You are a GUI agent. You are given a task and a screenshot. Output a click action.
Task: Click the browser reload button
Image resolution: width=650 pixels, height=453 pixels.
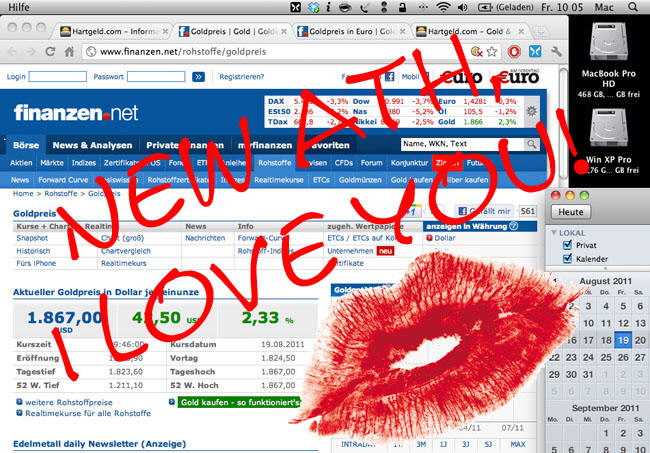pyautogui.click(x=50, y=51)
